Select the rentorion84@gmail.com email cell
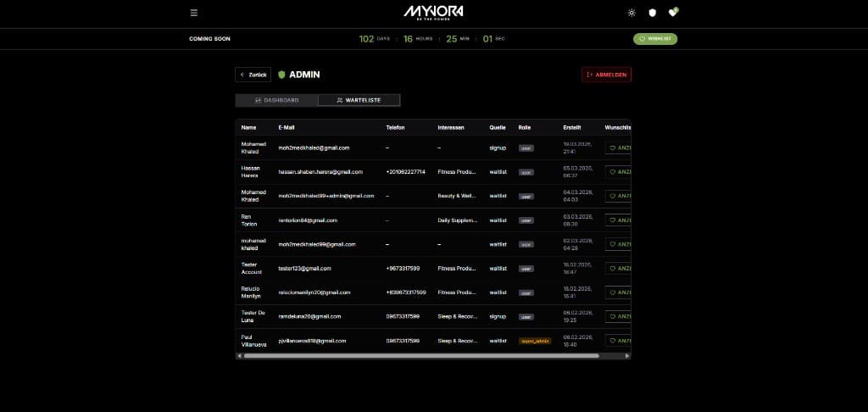The width and height of the screenshot is (868, 412). click(308, 220)
